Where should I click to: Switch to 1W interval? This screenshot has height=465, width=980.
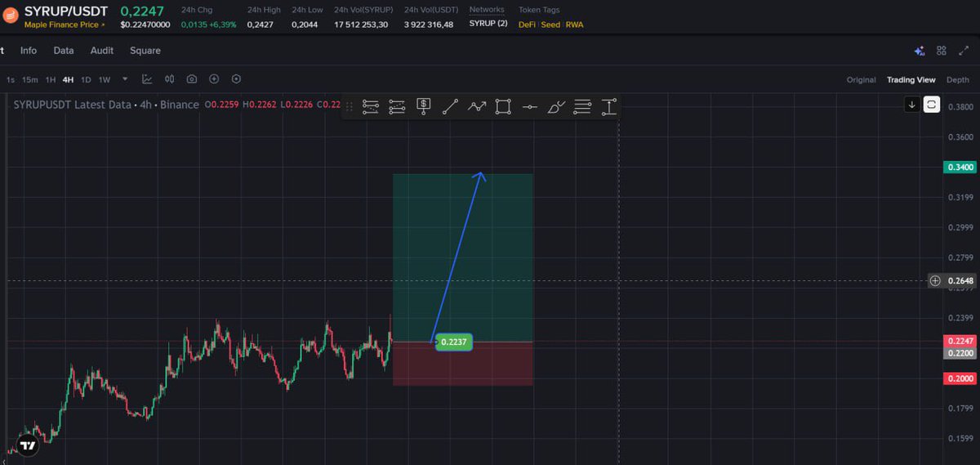[105, 80]
